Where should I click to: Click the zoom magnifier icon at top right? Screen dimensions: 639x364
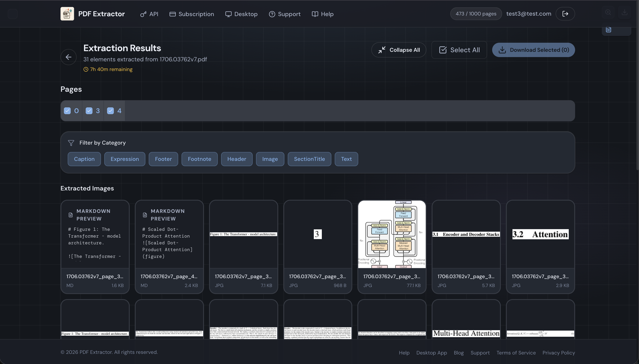[608, 12]
